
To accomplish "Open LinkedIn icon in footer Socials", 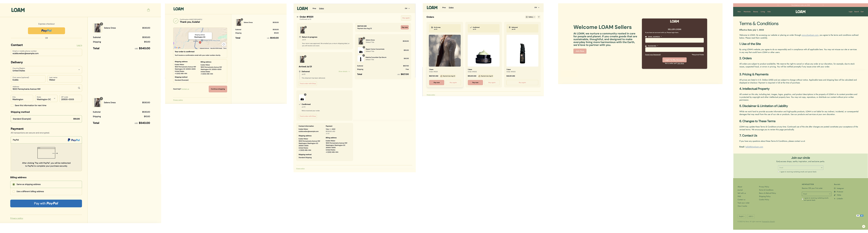I will point(835,198).
